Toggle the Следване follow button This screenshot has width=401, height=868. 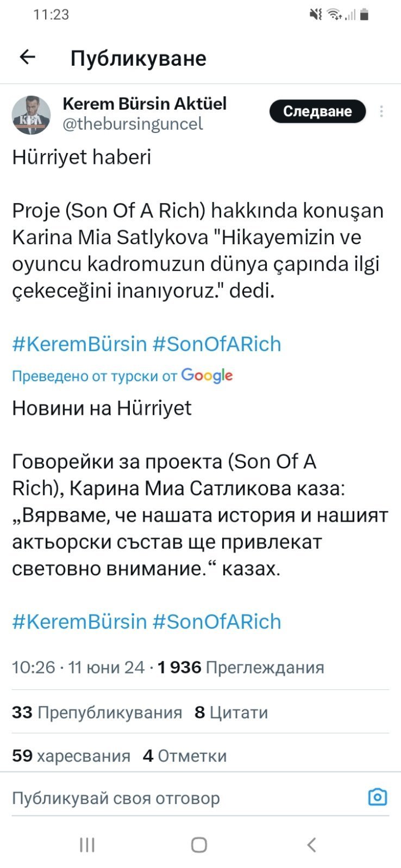pos(317,111)
